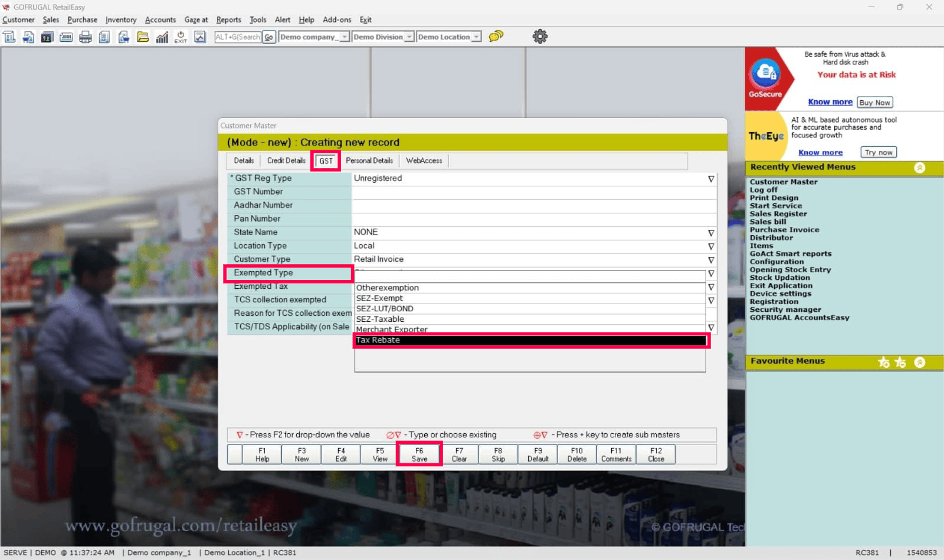
Task: Click the barcode icon in the toolbar
Action: (x=66, y=37)
